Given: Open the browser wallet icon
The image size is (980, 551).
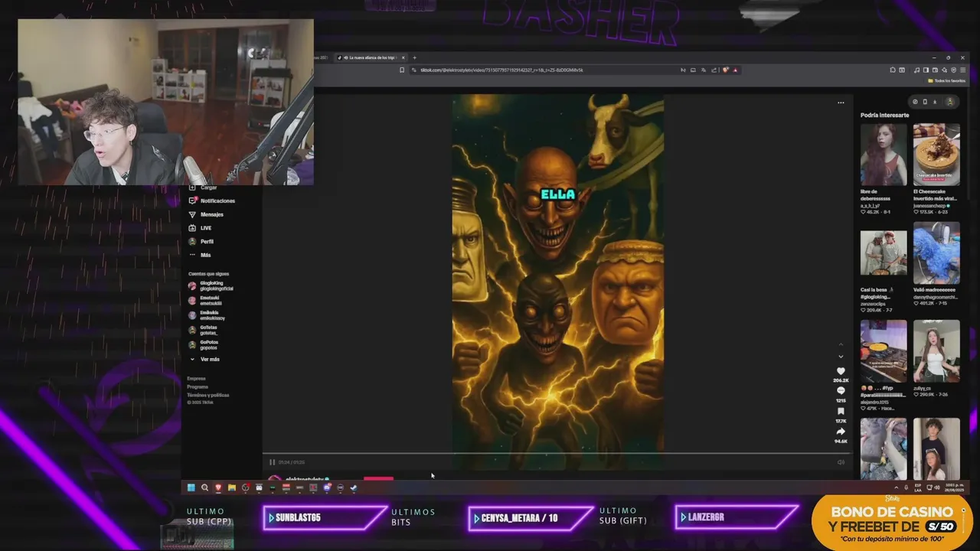Looking at the screenshot, I should (935, 70).
